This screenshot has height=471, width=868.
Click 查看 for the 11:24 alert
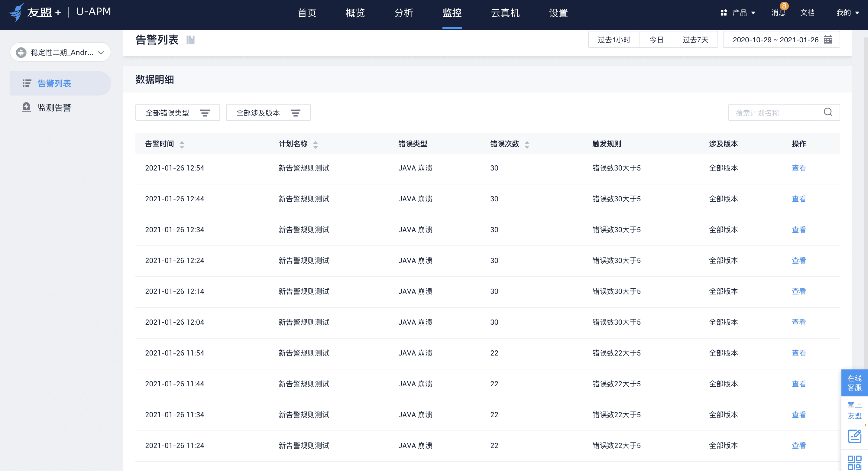(798, 446)
